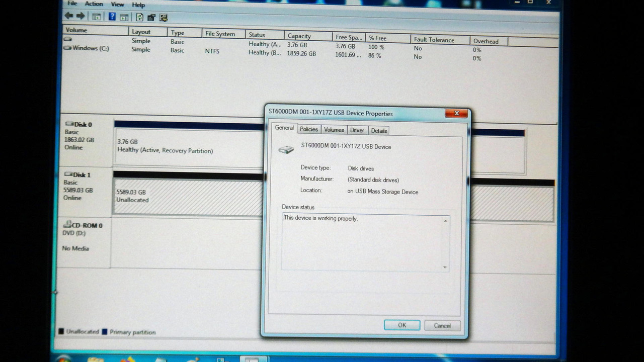Viewport: 644px width, 362px height.
Task: Click OK in the device Properties dialog
Action: 402,325
